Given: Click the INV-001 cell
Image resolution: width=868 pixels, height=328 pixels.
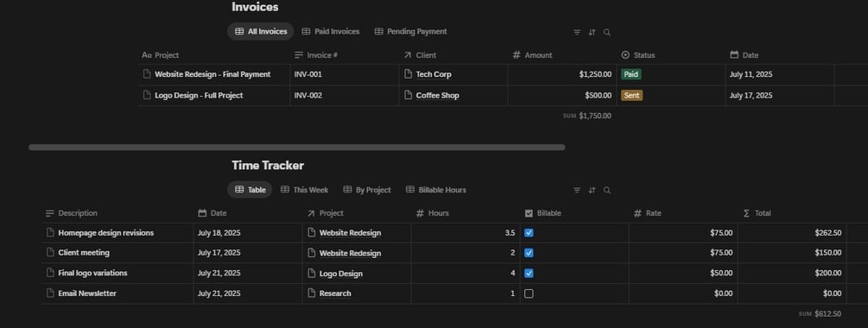Looking at the screenshot, I should click(x=345, y=74).
